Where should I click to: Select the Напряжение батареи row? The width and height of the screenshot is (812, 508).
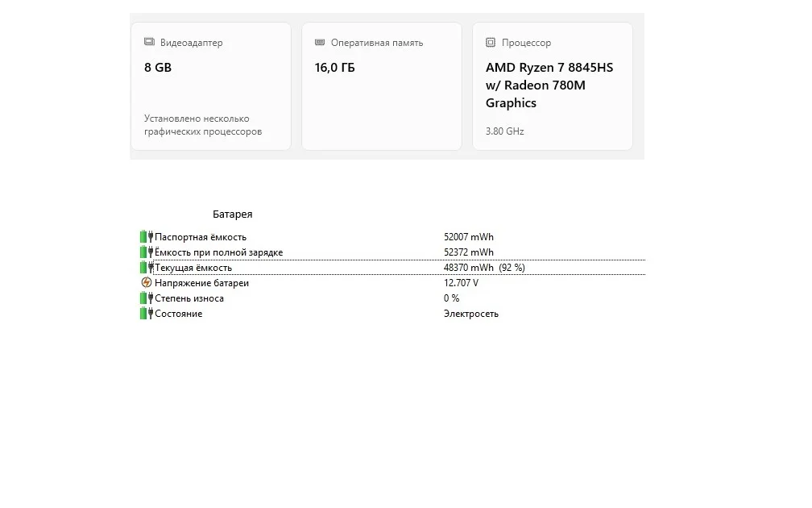coord(392,282)
